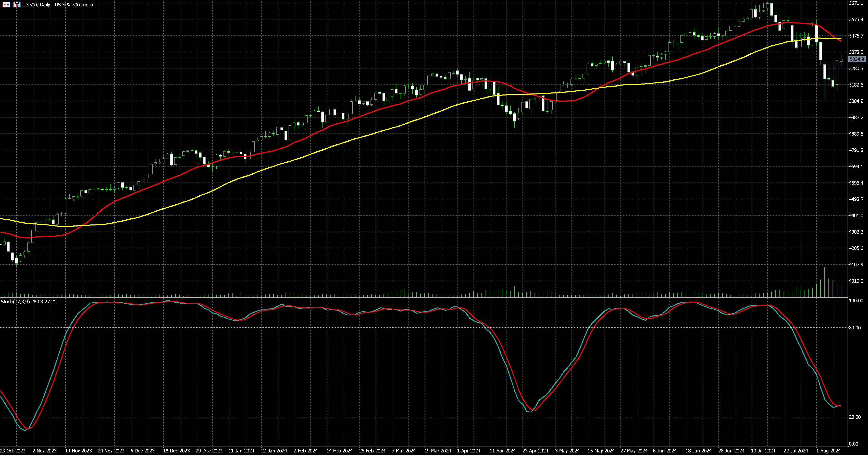Click the 100.00 stochastic scale label

pyautogui.click(x=856, y=301)
